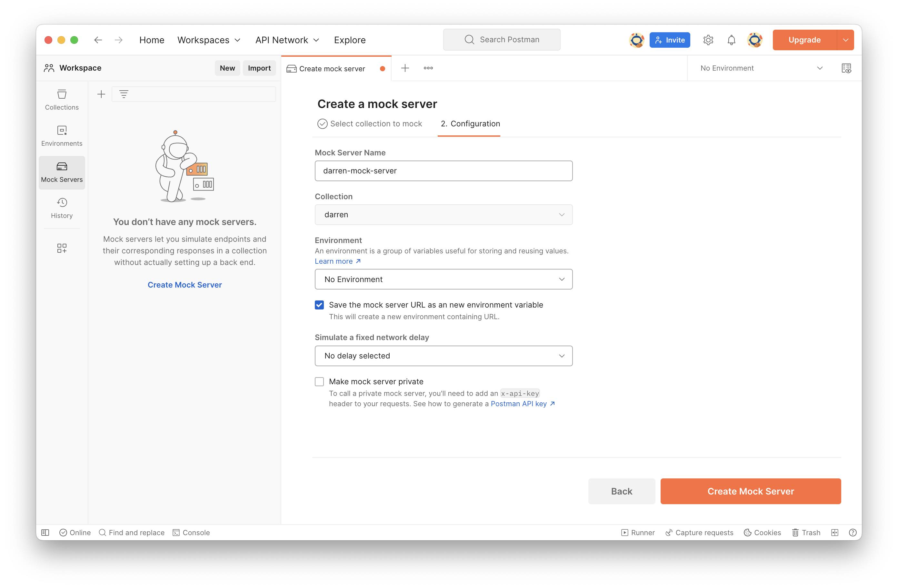This screenshot has width=898, height=588.
Task: Click the configure sidebar apps icon
Action: click(62, 248)
